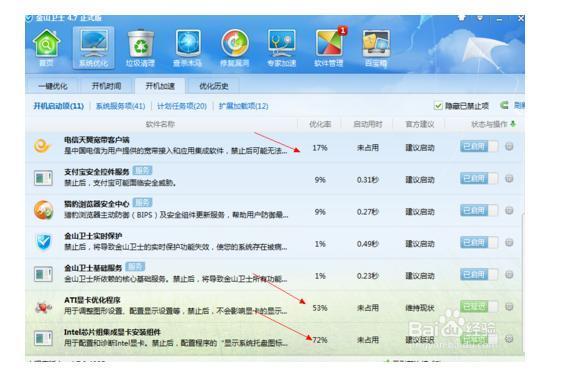Select the 猎豹浏览器安全中心 row title

coord(97,204)
